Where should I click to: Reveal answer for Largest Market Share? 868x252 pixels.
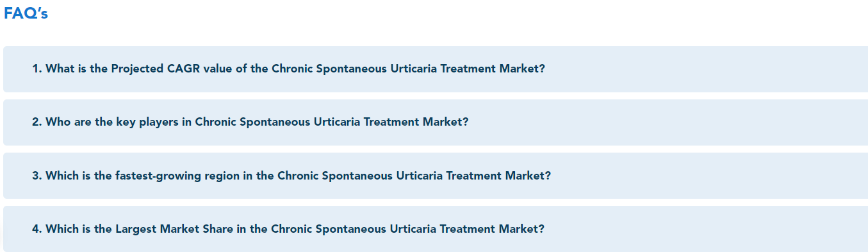pyautogui.click(x=436, y=228)
